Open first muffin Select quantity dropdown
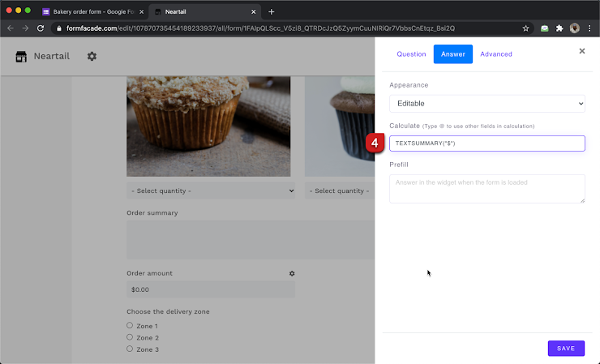This screenshot has height=364, width=600. coord(211,191)
